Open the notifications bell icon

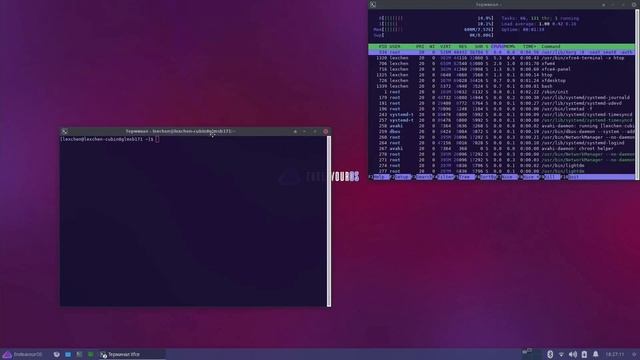(596, 354)
